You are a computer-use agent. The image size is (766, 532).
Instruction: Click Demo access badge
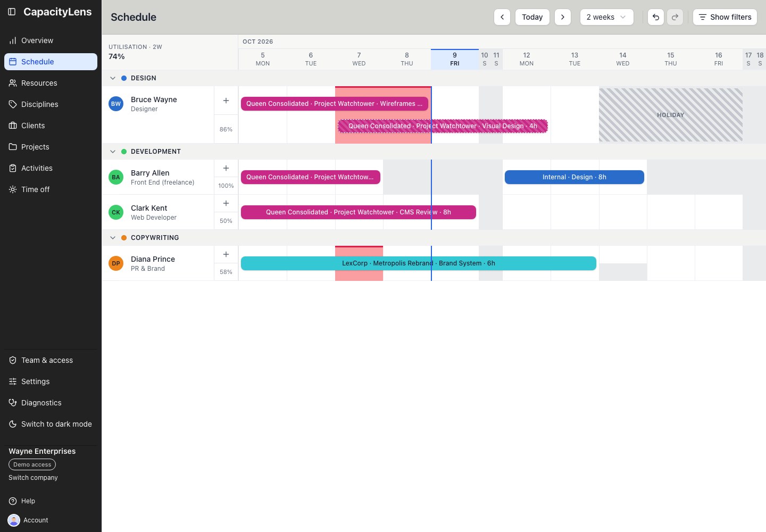click(x=32, y=464)
